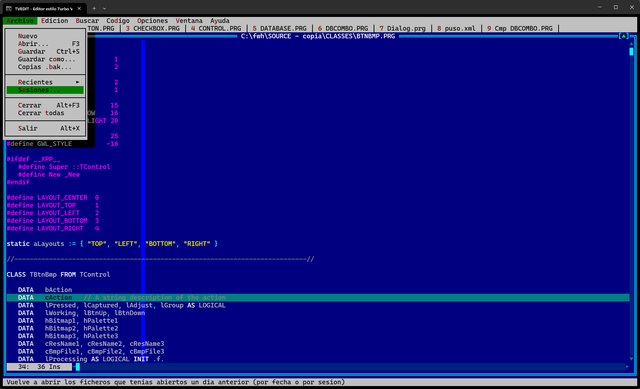Choose Nuevo from Archivo menu
This screenshot has width=640, height=389.
(45, 36)
